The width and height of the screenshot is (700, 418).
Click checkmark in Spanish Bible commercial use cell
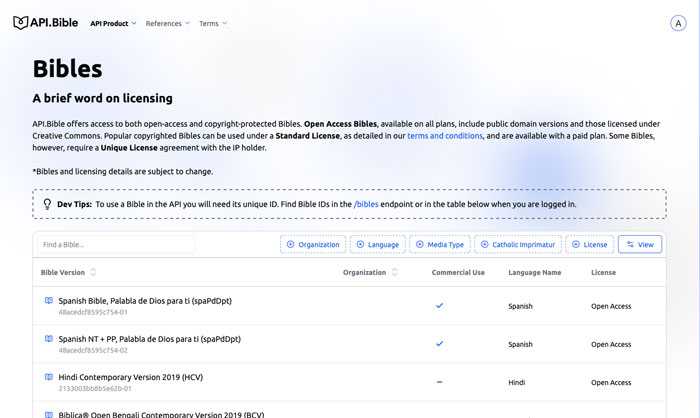click(x=439, y=305)
